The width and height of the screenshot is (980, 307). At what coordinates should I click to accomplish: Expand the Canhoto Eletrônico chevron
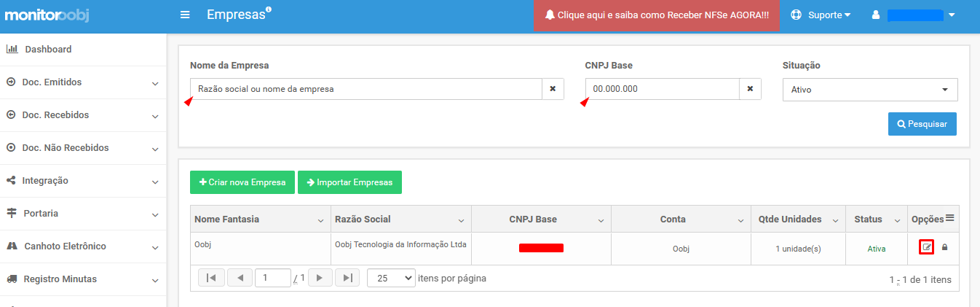155,247
